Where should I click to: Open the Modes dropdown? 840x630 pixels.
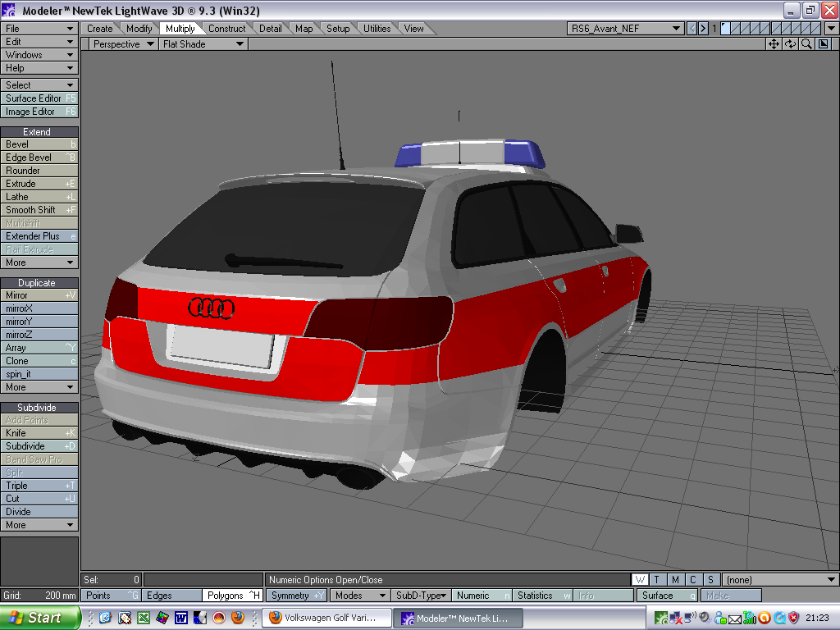[x=359, y=596]
